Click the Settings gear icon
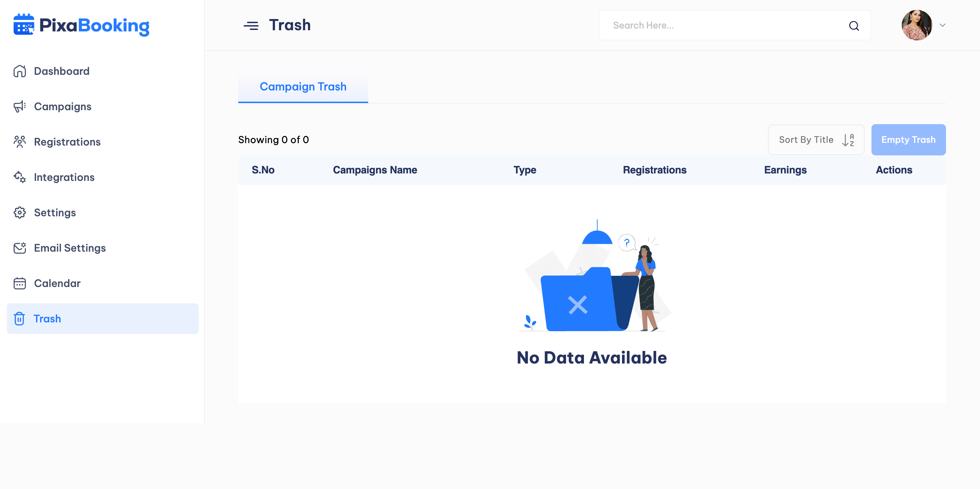Screen dimensions: 980x489 coord(20,213)
